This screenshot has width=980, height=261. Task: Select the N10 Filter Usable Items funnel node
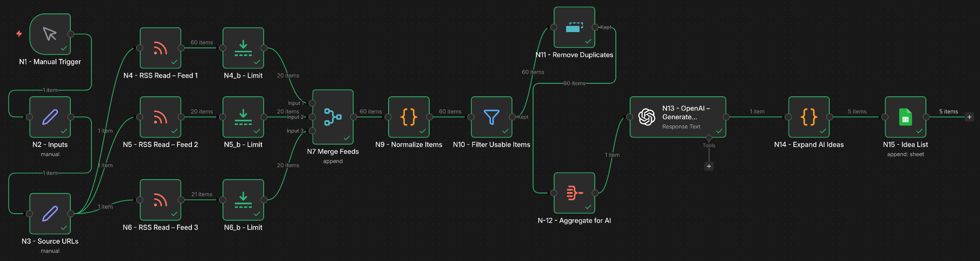[x=491, y=117]
